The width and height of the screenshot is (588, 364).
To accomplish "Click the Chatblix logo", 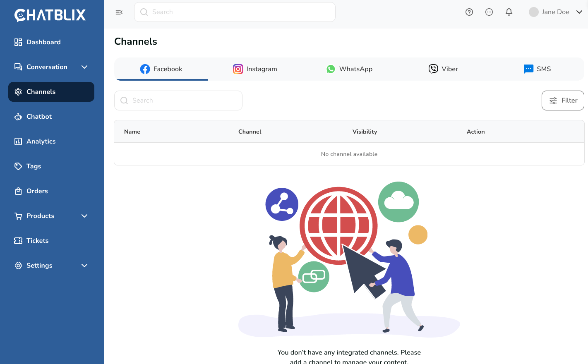I will (50, 15).
